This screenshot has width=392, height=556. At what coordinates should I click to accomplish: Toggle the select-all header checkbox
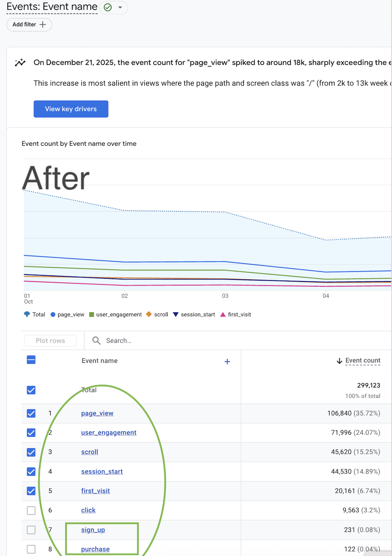tap(31, 360)
